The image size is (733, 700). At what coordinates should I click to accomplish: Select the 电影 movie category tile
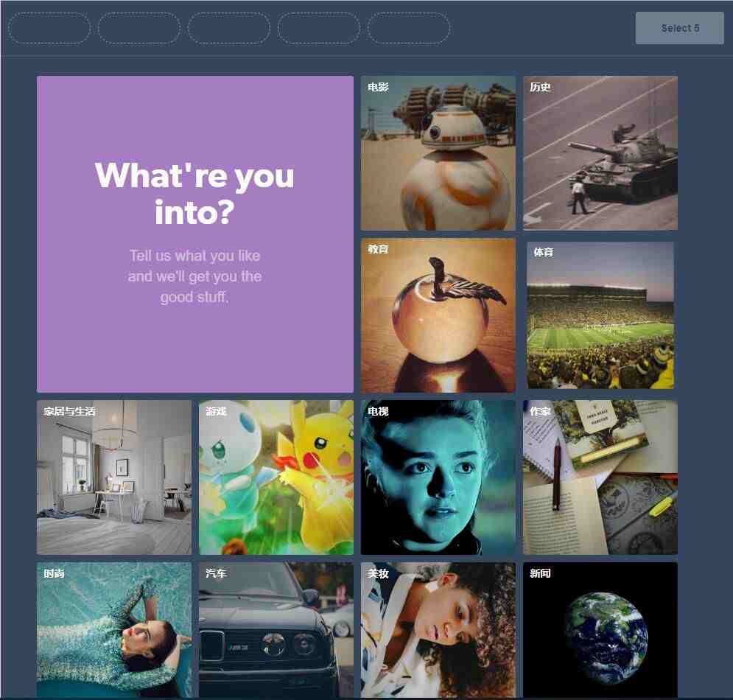tap(438, 153)
